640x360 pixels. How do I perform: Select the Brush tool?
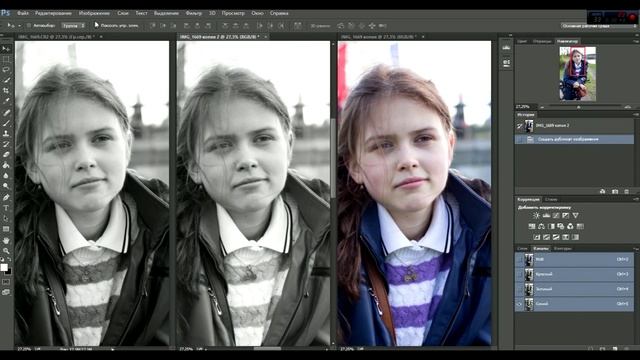(x=6, y=123)
